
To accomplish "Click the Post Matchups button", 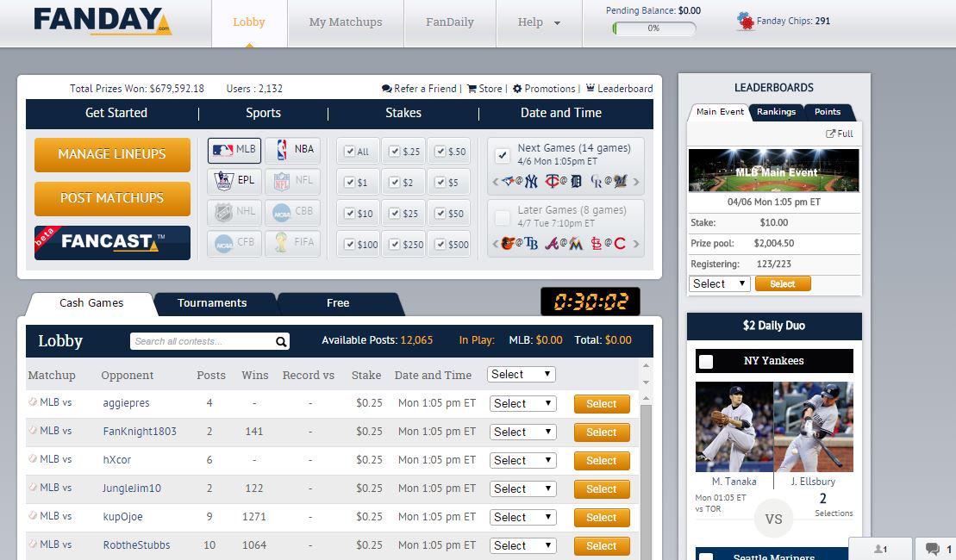I will (112, 199).
